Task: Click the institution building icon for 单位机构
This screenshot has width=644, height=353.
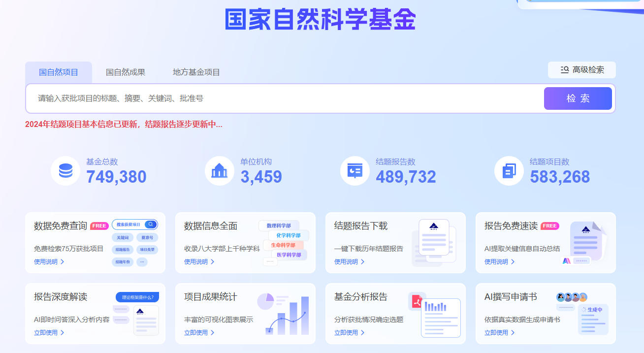Action: point(219,171)
